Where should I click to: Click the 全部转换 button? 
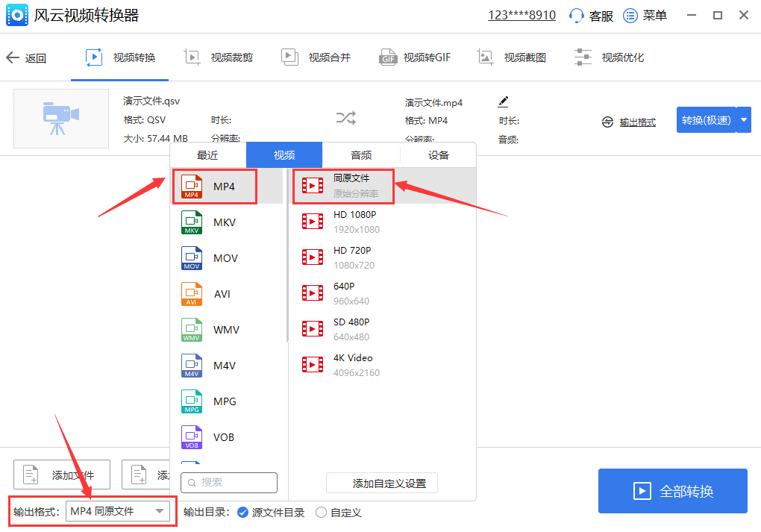pos(673,491)
